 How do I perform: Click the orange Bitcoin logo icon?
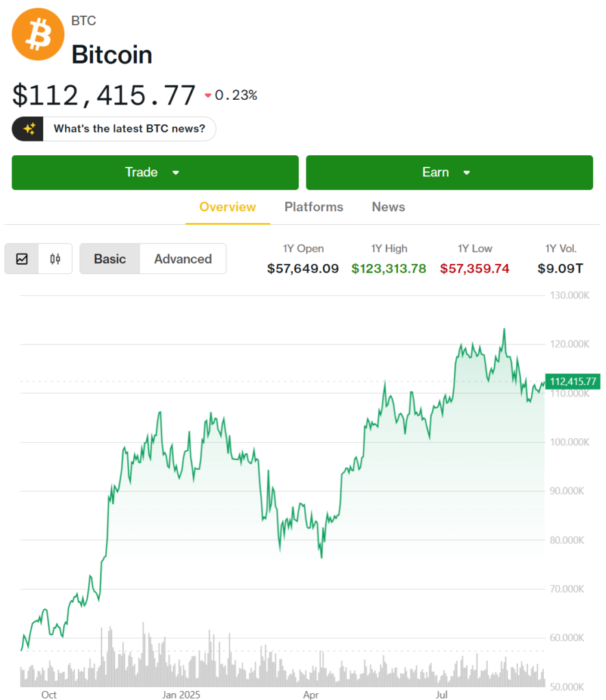pyautogui.click(x=38, y=34)
